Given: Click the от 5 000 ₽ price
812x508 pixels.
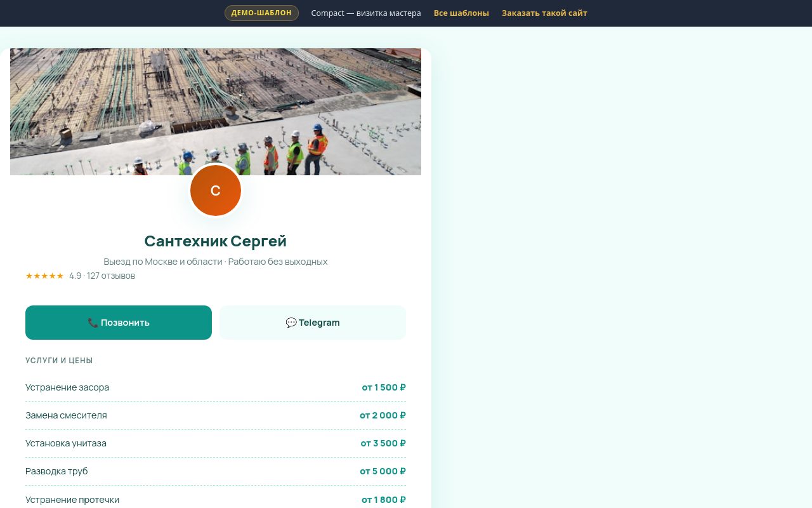Looking at the screenshot, I should [x=383, y=471].
